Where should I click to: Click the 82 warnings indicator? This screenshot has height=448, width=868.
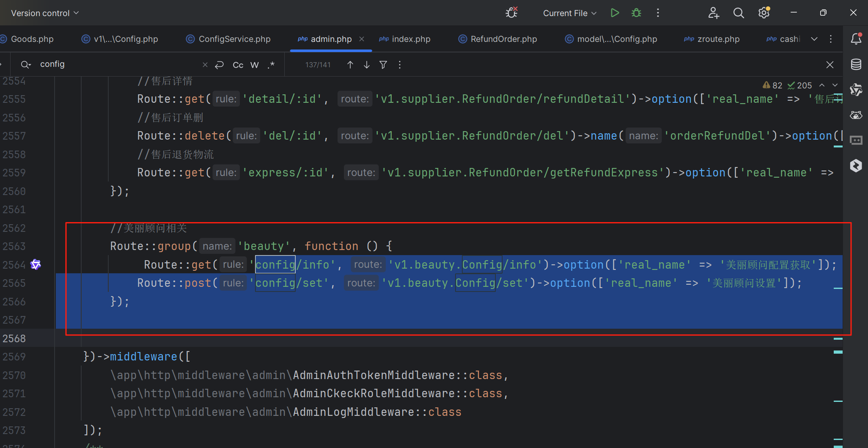pyautogui.click(x=772, y=85)
